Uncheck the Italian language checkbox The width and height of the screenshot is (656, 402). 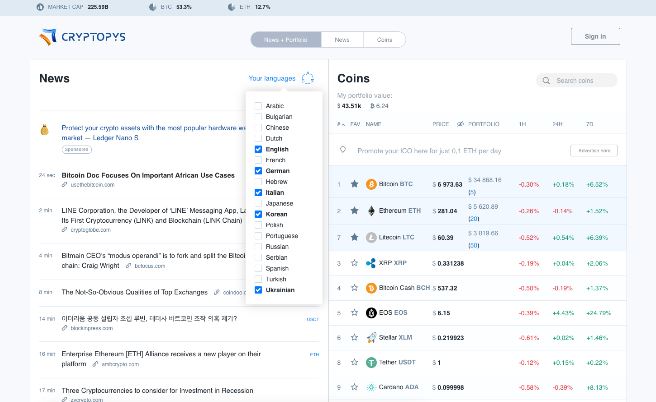258,192
